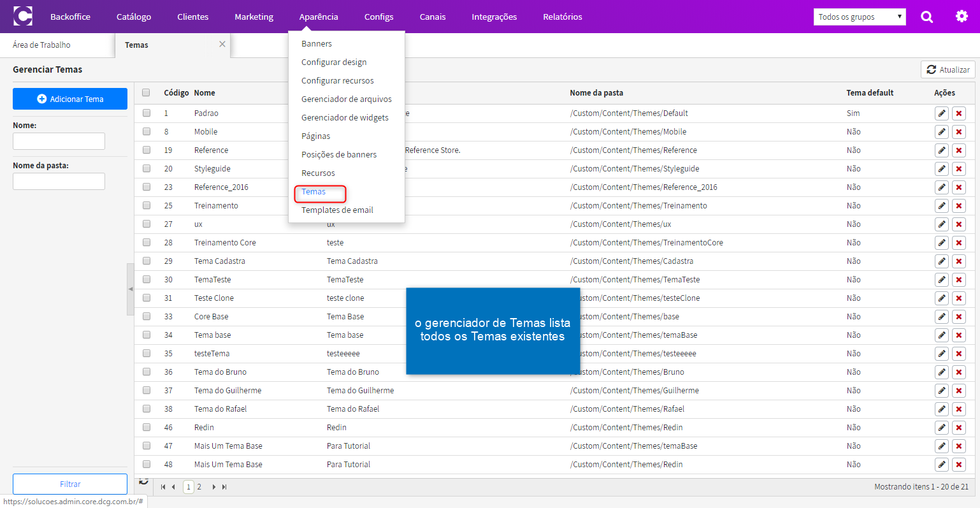
Task: Go to page 2 in the pager
Action: 199,487
